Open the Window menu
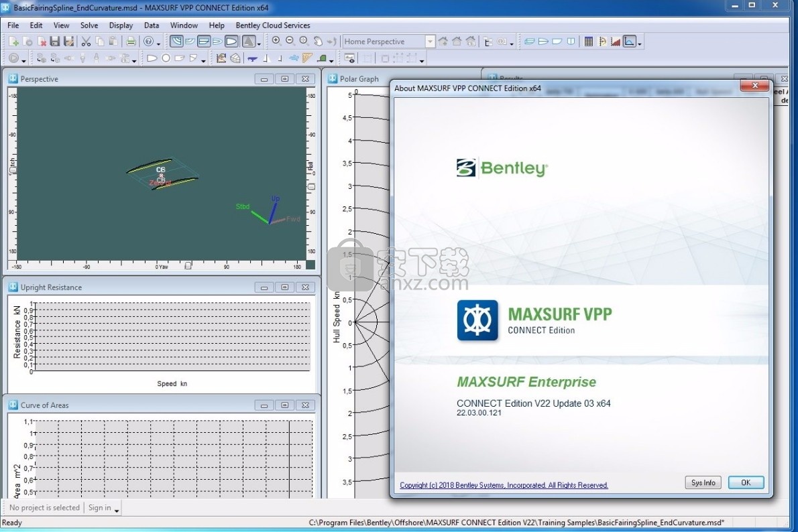Viewport: 798px width, 532px height. pos(184,25)
